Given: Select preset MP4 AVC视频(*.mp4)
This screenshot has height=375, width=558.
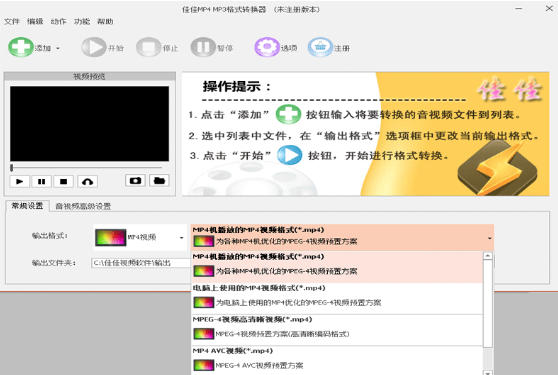Looking at the screenshot, I should pos(337,360).
